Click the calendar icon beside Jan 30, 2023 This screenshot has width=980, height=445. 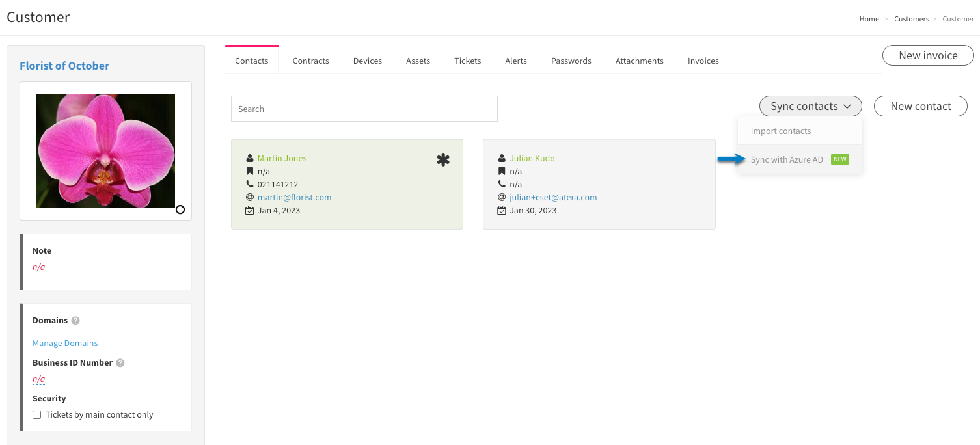[x=502, y=210]
